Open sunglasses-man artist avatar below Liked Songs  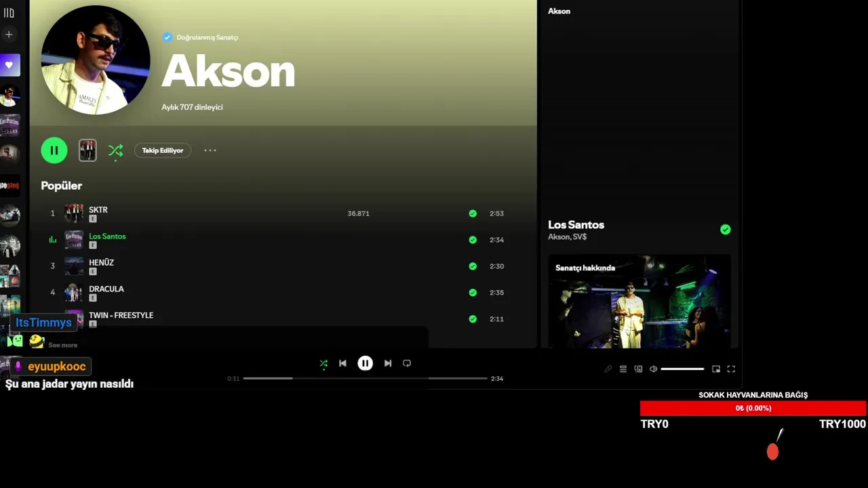pos(9,96)
